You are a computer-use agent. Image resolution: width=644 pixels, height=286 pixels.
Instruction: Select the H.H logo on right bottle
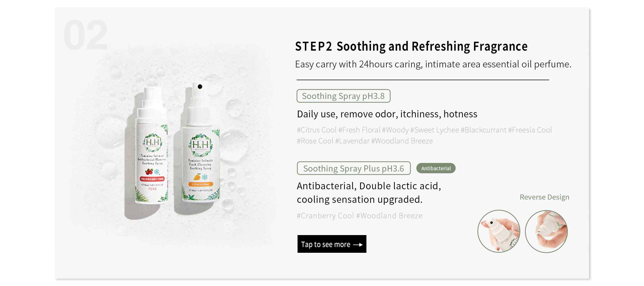(200, 145)
